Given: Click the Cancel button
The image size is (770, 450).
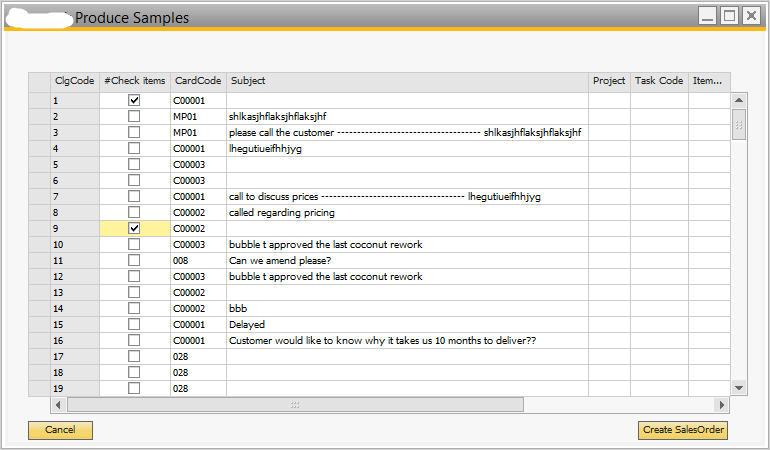Looking at the screenshot, I should tap(60, 430).
